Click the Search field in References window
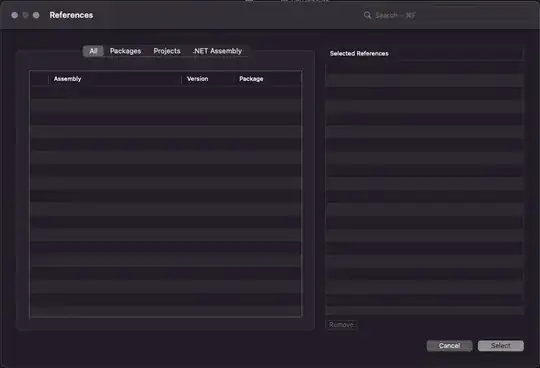The height and width of the screenshot is (368, 540). tap(444, 15)
